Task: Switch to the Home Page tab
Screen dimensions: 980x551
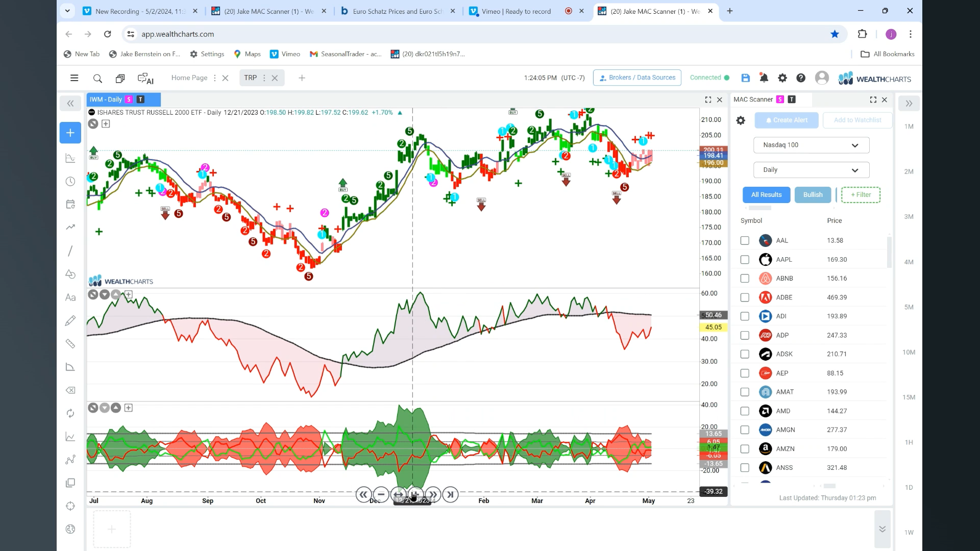Action: tap(189, 78)
